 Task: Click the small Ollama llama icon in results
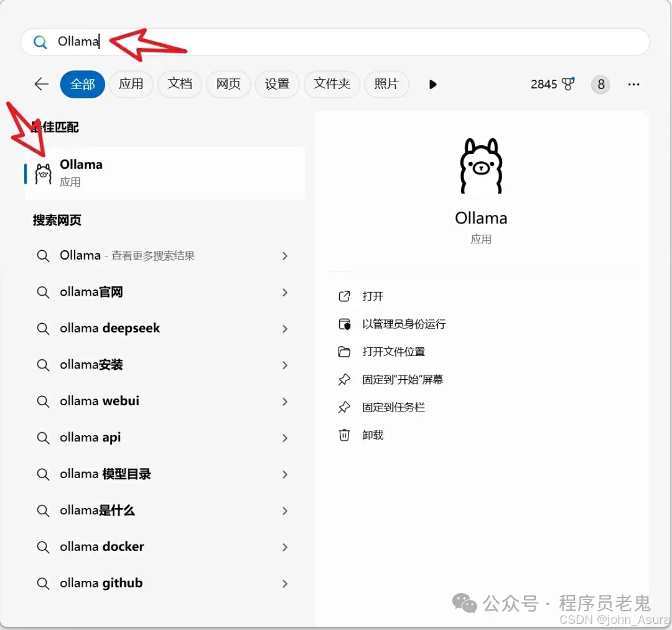44,174
